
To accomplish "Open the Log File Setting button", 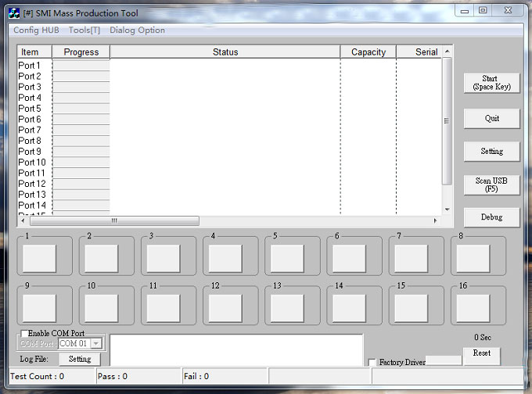I will click(80, 359).
